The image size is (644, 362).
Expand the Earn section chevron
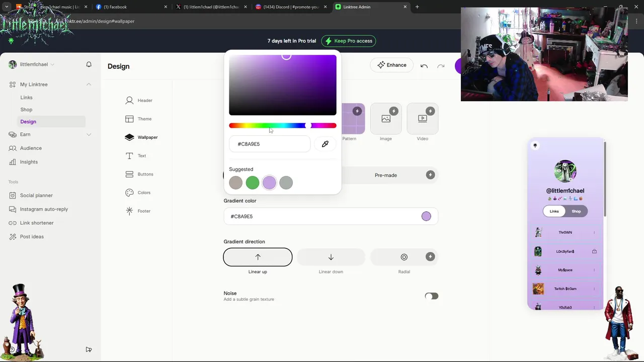pos(89,135)
